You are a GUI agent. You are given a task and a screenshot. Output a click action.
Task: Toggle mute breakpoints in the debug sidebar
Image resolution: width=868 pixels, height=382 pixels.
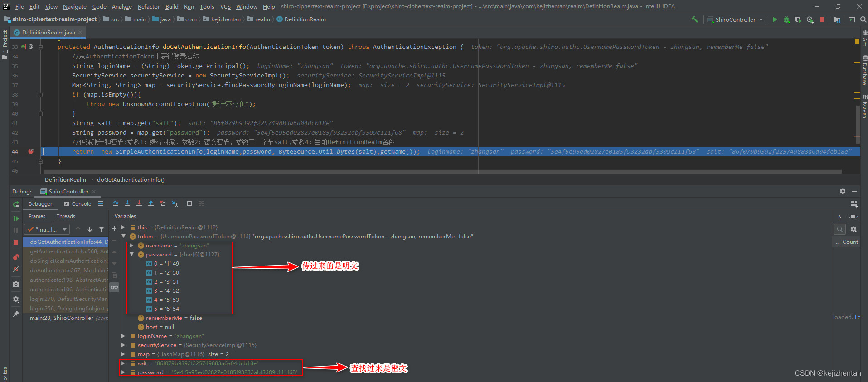pos(16,269)
